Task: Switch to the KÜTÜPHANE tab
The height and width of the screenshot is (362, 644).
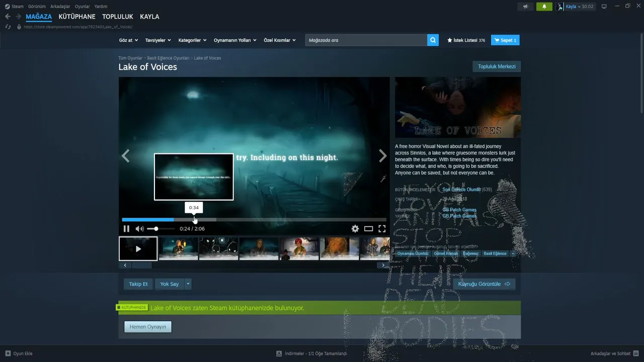Action: coord(77,17)
